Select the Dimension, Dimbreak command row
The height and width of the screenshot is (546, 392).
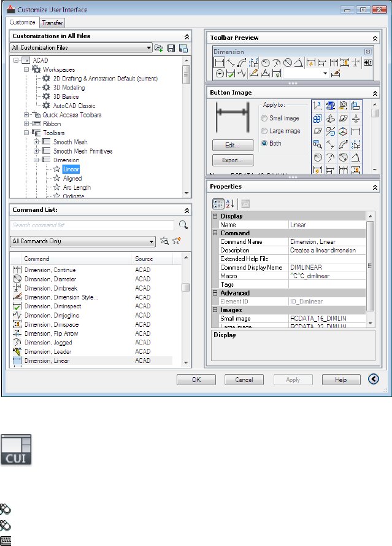click(x=92, y=288)
